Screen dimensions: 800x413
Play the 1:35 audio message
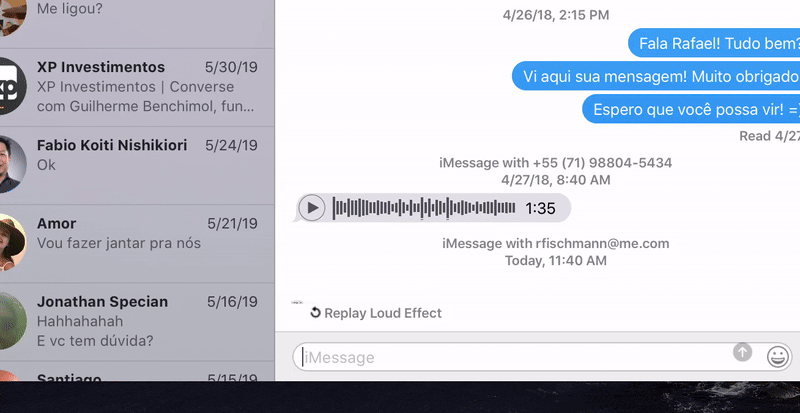312,208
